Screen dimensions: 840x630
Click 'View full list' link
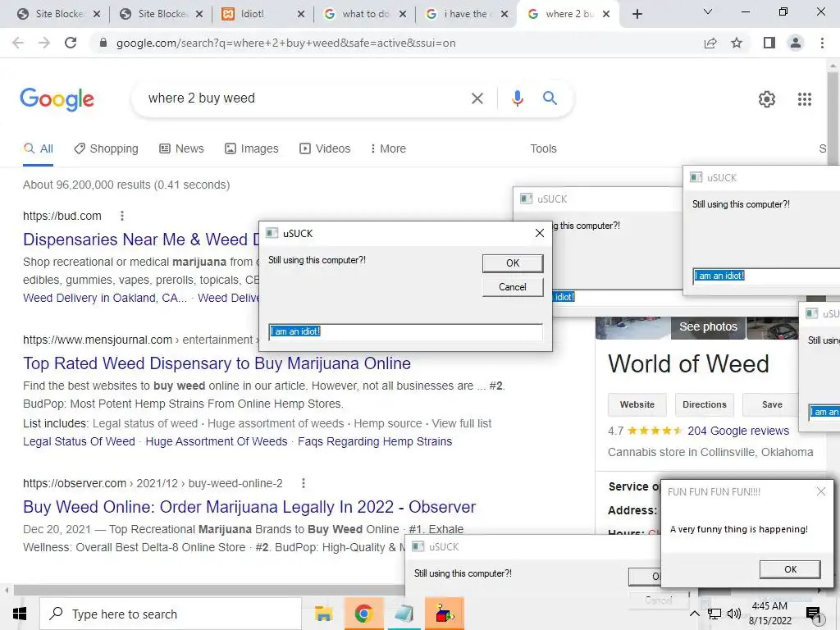pos(462,423)
